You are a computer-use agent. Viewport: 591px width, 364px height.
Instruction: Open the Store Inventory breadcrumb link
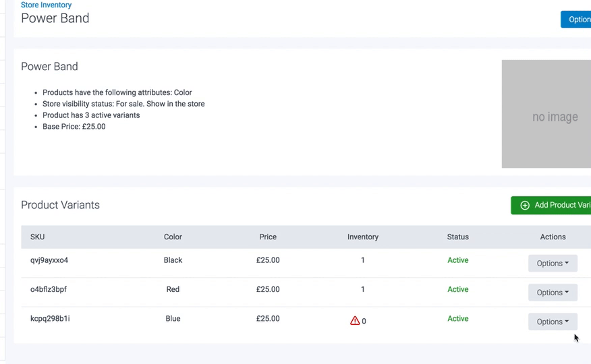[x=46, y=5]
